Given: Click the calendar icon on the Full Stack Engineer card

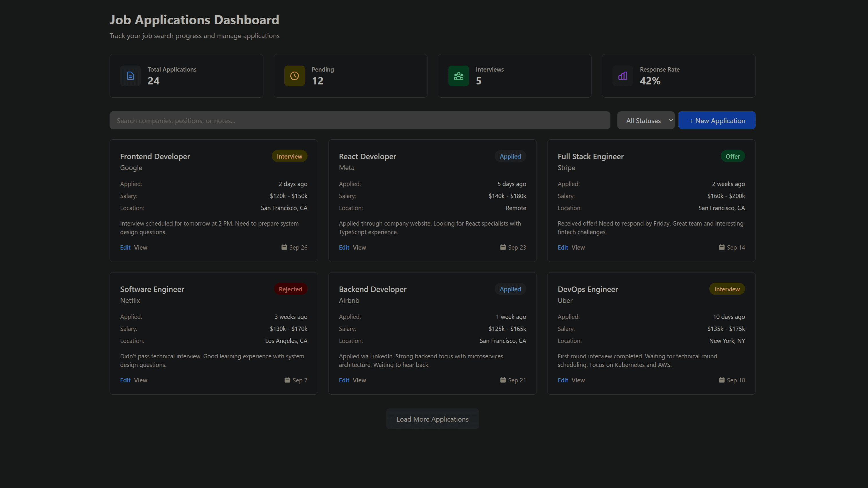Looking at the screenshot, I should [x=721, y=247].
